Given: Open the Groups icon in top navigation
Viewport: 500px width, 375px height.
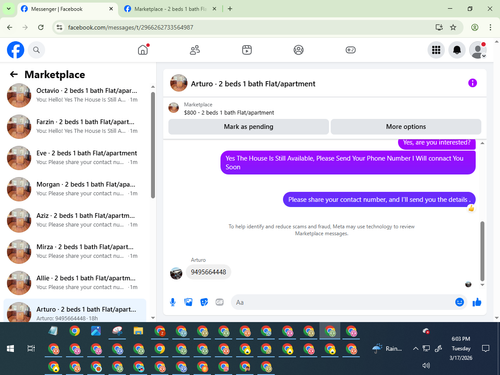Looking at the screenshot, I should pos(298,50).
